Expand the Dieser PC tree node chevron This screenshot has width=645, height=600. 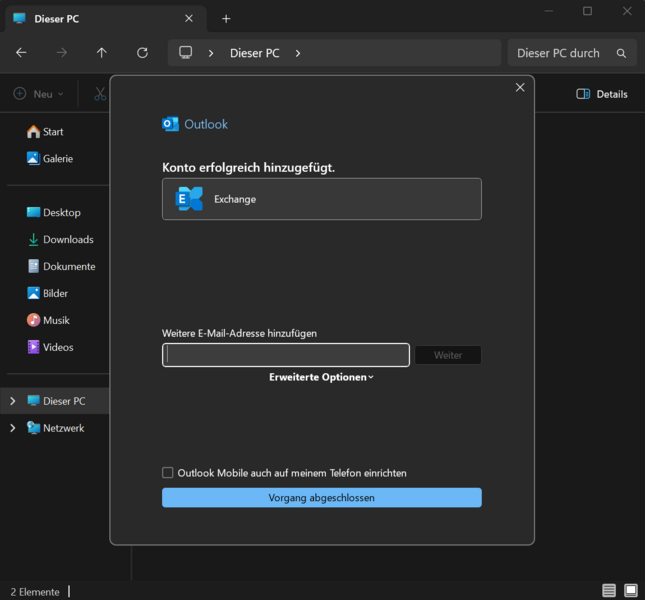[13, 401]
